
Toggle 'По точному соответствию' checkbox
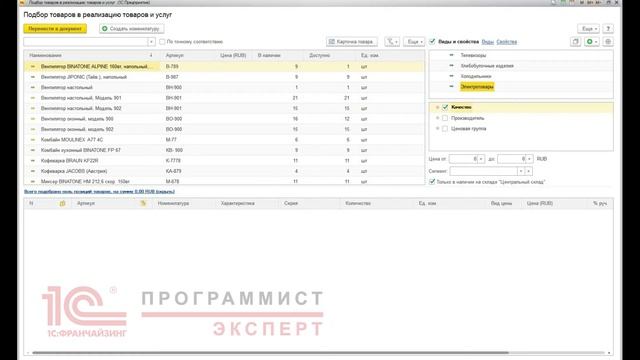coord(162,42)
